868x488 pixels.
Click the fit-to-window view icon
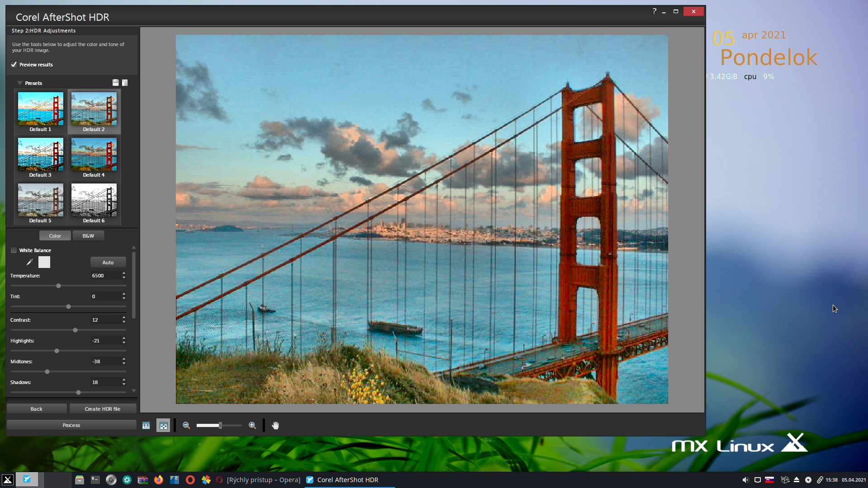click(x=163, y=426)
